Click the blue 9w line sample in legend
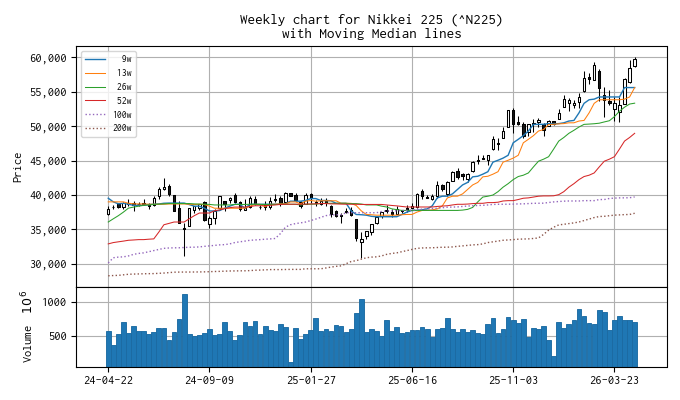The image size is (680, 400). point(95,59)
